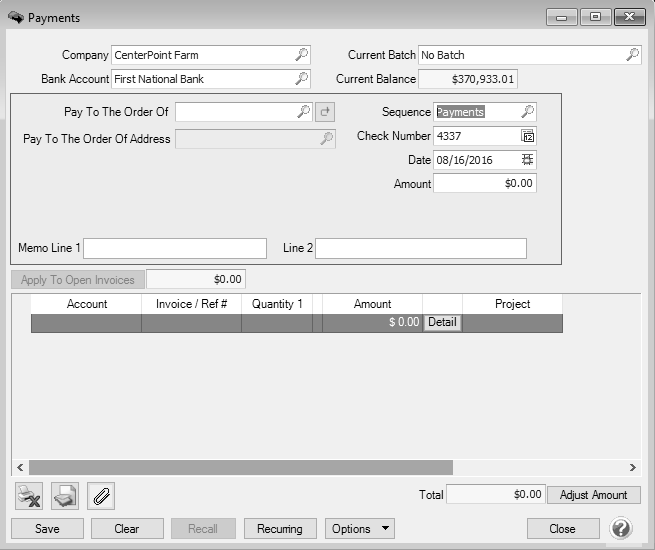Click the Check Number calculator icon
This screenshot has width=655, height=550.
[528, 136]
